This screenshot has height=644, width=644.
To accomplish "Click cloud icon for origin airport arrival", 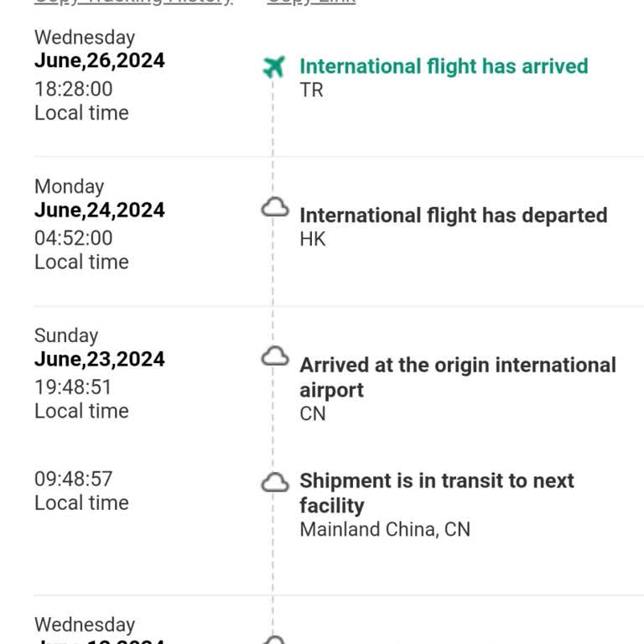I will (275, 357).
